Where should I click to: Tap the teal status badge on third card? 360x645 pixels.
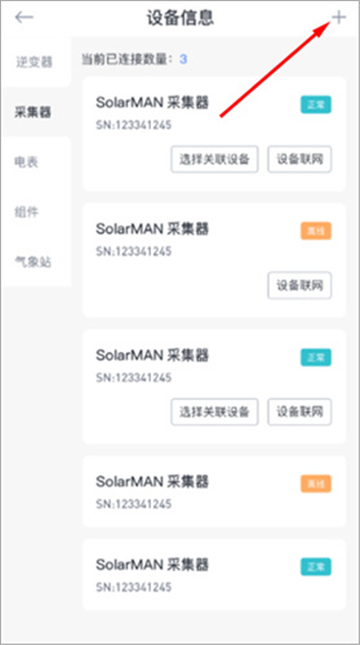pyautogui.click(x=316, y=357)
